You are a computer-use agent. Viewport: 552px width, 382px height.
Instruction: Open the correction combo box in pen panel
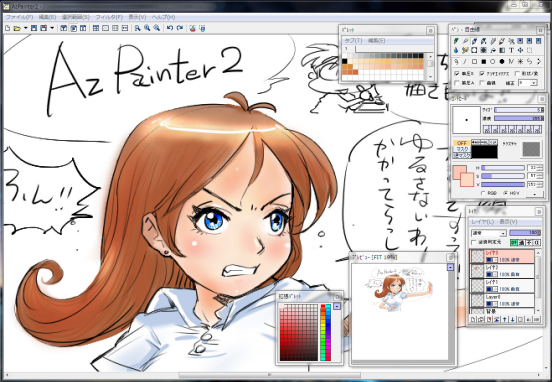coord(527,83)
